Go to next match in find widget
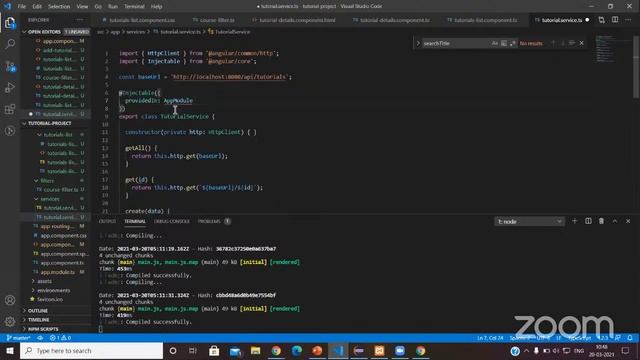640x360 pixels. pyautogui.click(x=563, y=43)
